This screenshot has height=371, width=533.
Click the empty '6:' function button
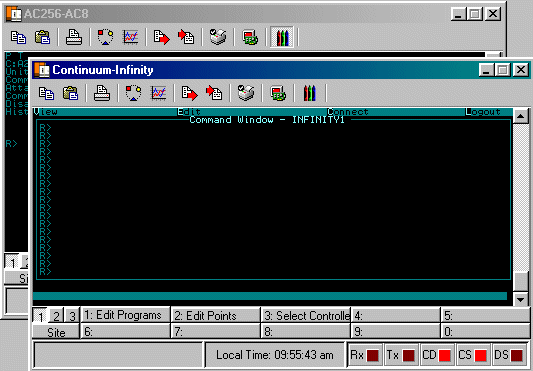125,331
